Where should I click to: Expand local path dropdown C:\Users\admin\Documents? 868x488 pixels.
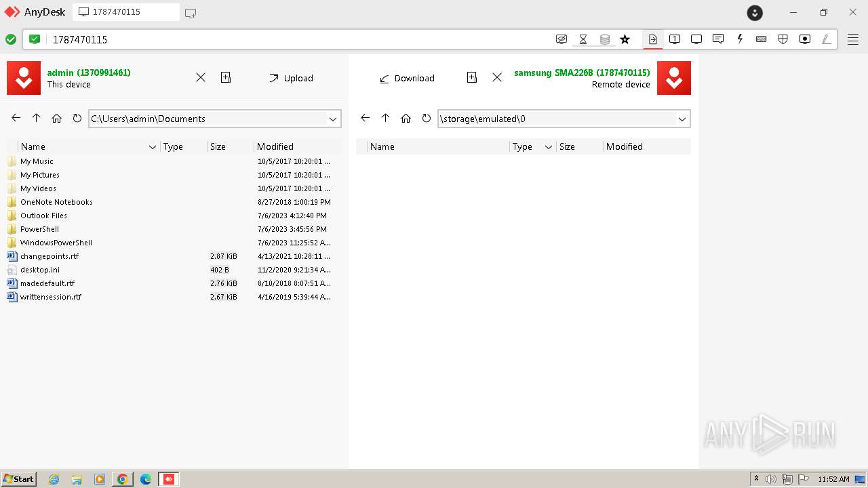(333, 119)
